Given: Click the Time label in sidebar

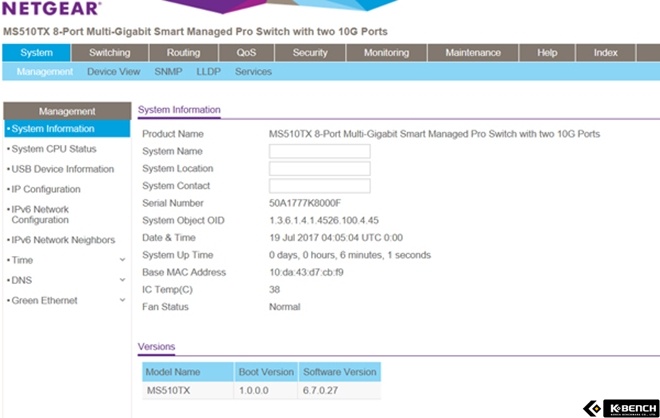Looking at the screenshot, I should (x=22, y=260).
